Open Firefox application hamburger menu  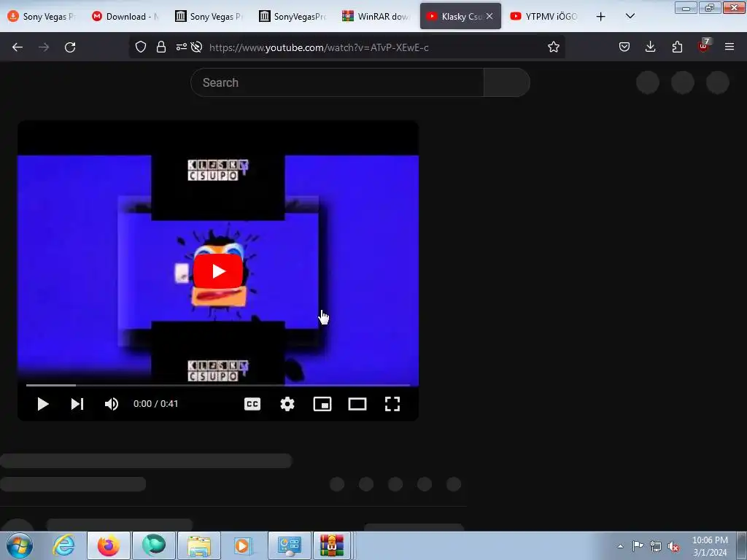tap(729, 47)
